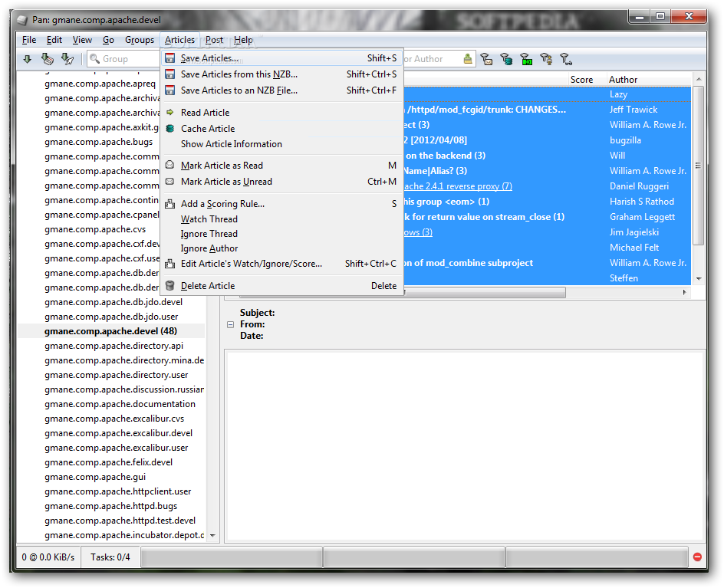Open the 'ache 2.4.1 reverse proxy (7)' thread
Viewport: 724px width, 588px height.
tap(458, 186)
